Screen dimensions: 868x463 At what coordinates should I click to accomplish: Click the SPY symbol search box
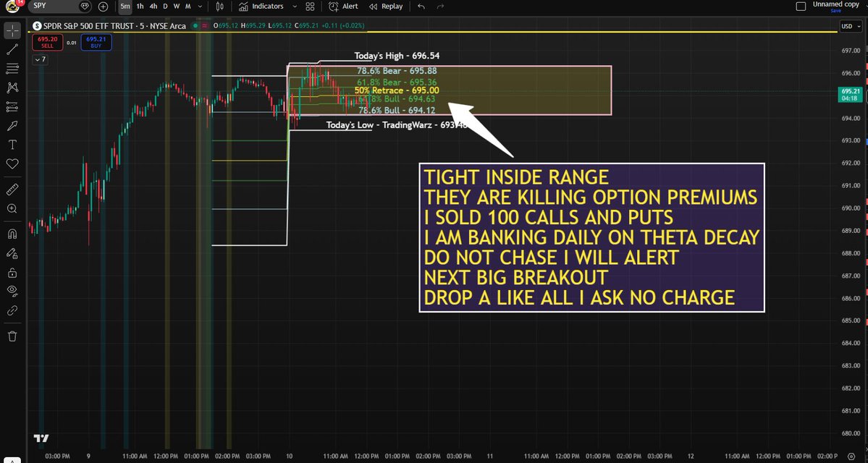coord(59,6)
